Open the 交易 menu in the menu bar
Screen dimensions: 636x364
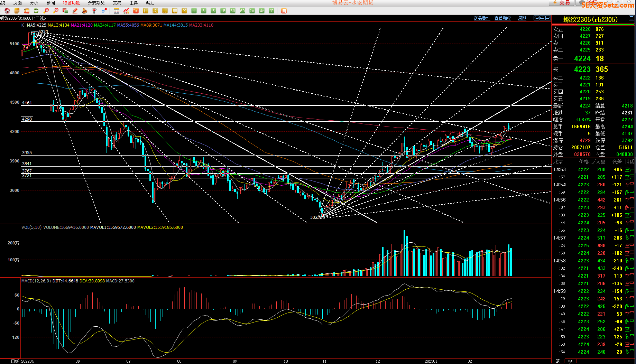[x=117, y=3]
